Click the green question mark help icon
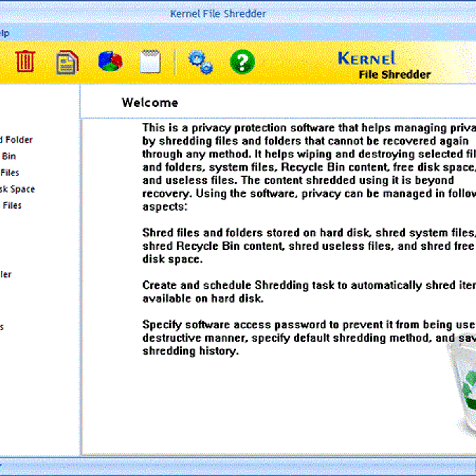 (242, 62)
